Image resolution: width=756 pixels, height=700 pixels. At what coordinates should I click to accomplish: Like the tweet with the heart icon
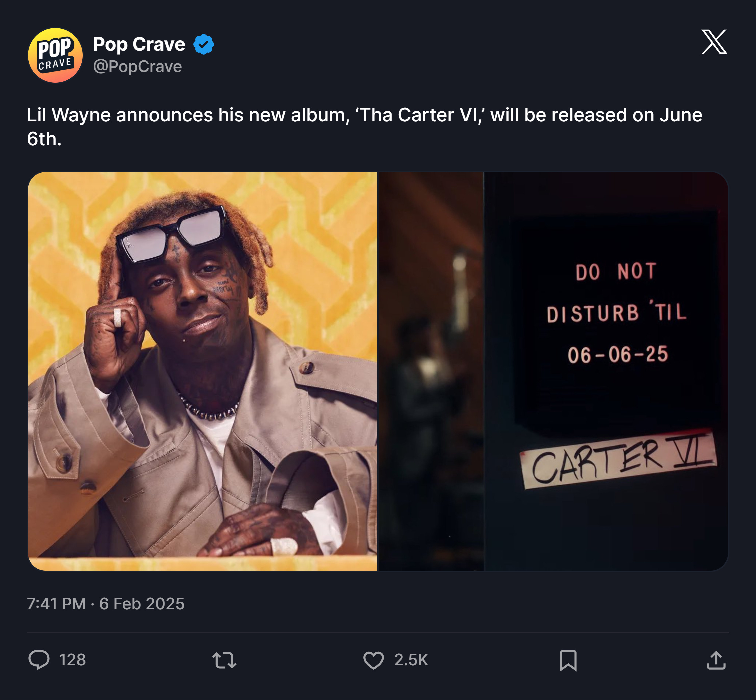tap(373, 660)
